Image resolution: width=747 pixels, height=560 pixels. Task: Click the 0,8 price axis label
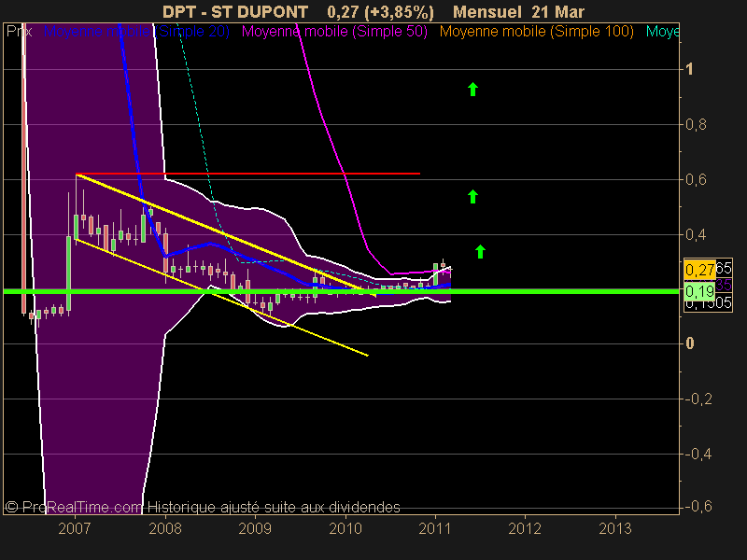696,125
